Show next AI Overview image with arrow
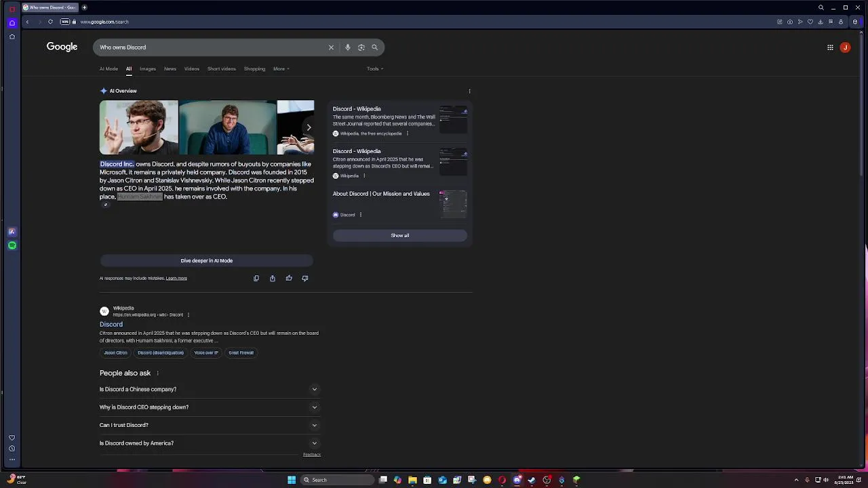868x488 pixels. pyautogui.click(x=309, y=127)
